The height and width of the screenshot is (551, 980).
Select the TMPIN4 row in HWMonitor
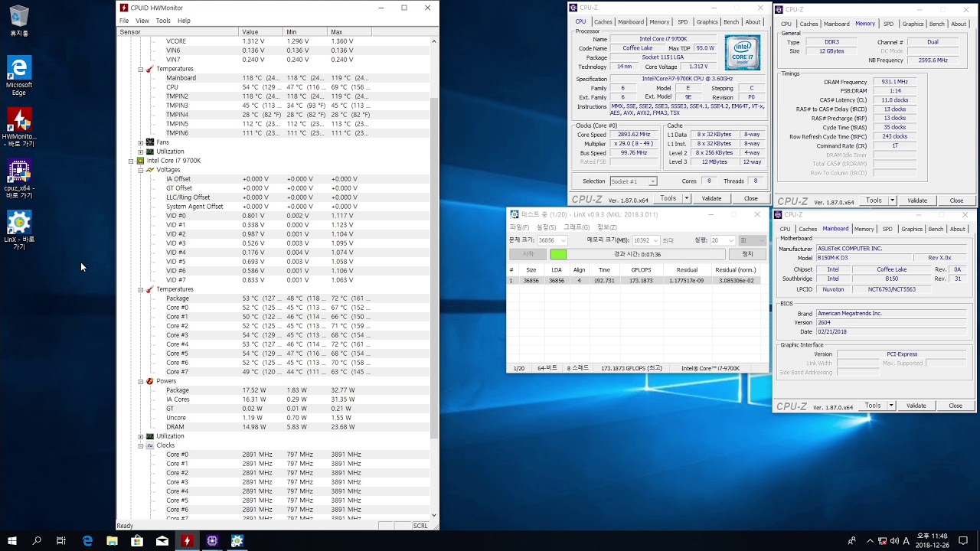coord(274,115)
